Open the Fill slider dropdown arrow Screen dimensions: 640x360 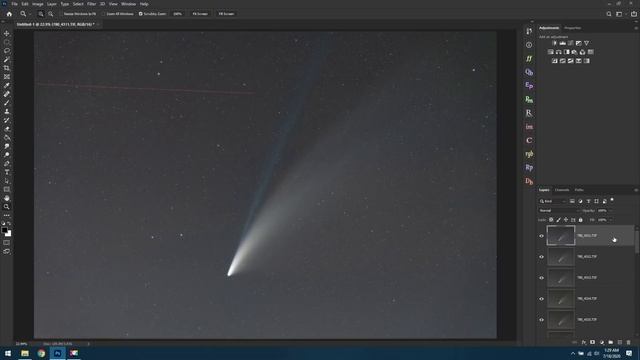point(611,220)
